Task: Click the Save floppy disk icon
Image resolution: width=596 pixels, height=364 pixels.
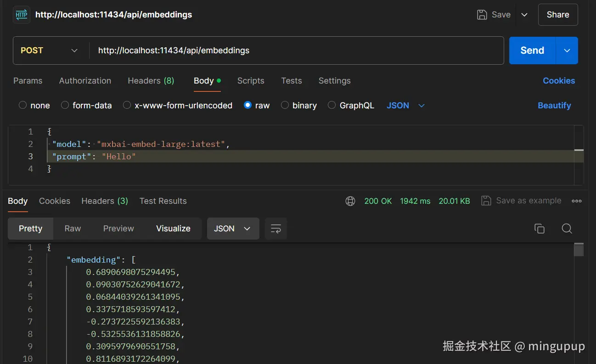Action: pos(482,15)
